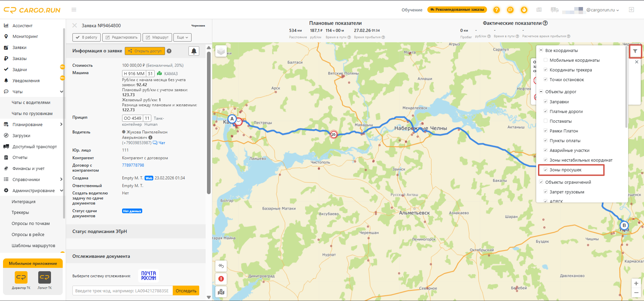Open the Еще dropdown button

click(182, 37)
